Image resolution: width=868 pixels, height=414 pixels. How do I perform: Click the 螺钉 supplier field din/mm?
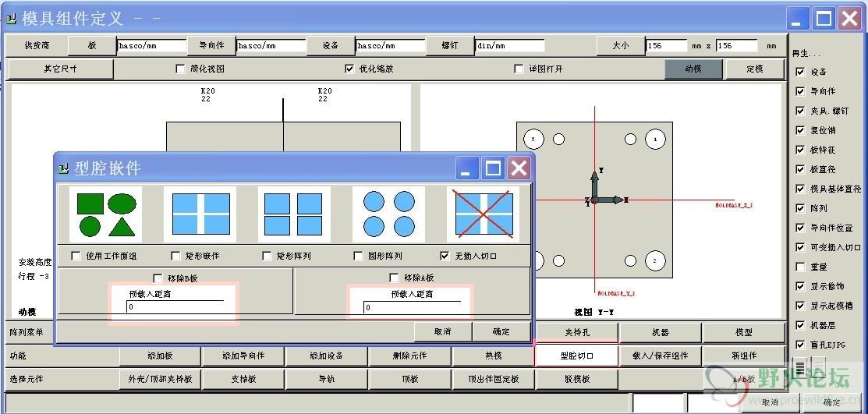[x=510, y=46]
